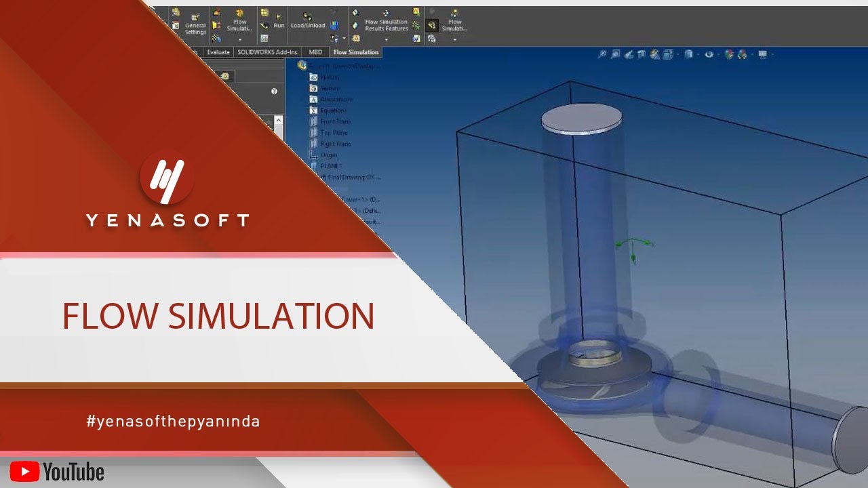This screenshot has width=868, height=488.
Task: Select Front Plane in the feature tree
Action: 330,121
